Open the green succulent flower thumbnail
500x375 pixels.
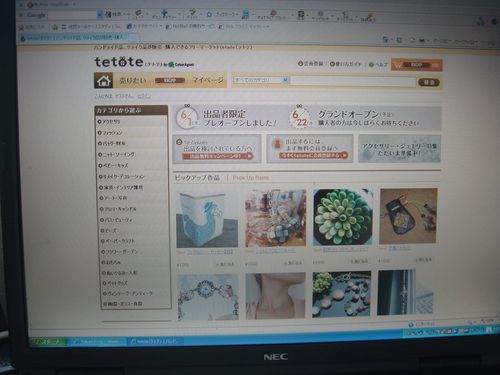343,217
